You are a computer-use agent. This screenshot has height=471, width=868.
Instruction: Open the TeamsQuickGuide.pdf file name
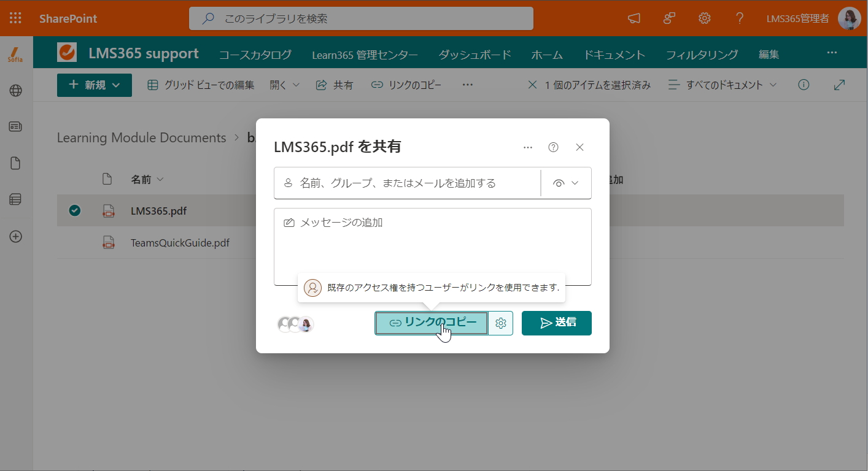tap(180, 243)
